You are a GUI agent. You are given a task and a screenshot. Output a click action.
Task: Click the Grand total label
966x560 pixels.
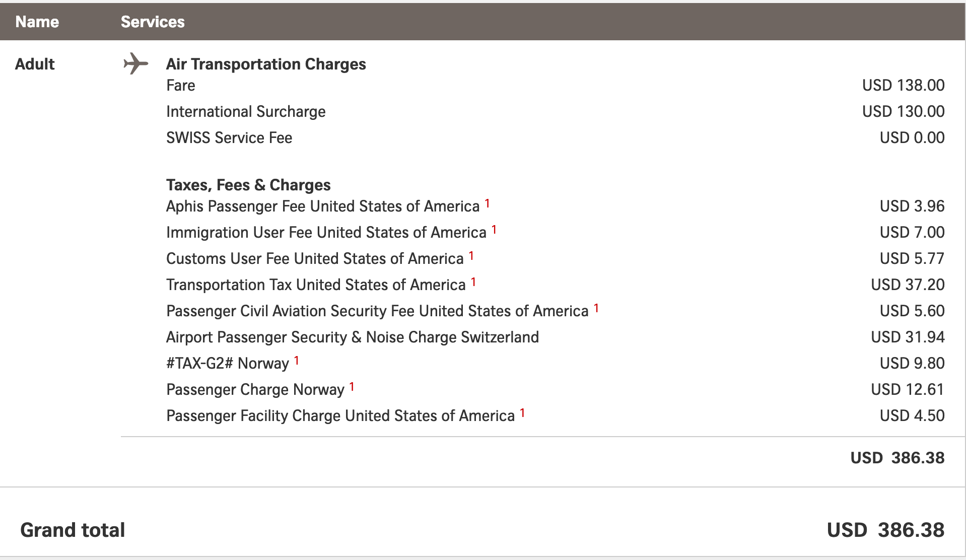click(73, 530)
